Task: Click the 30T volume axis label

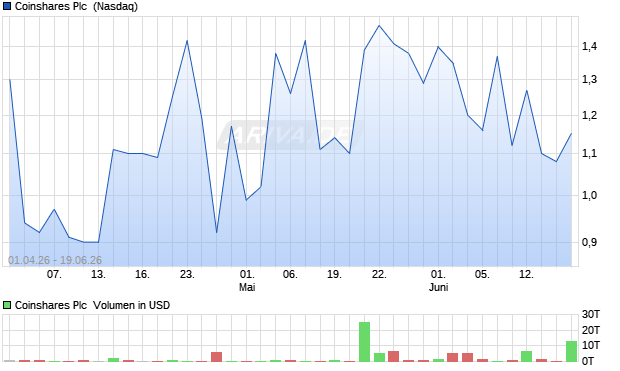Action: (591, 314)
